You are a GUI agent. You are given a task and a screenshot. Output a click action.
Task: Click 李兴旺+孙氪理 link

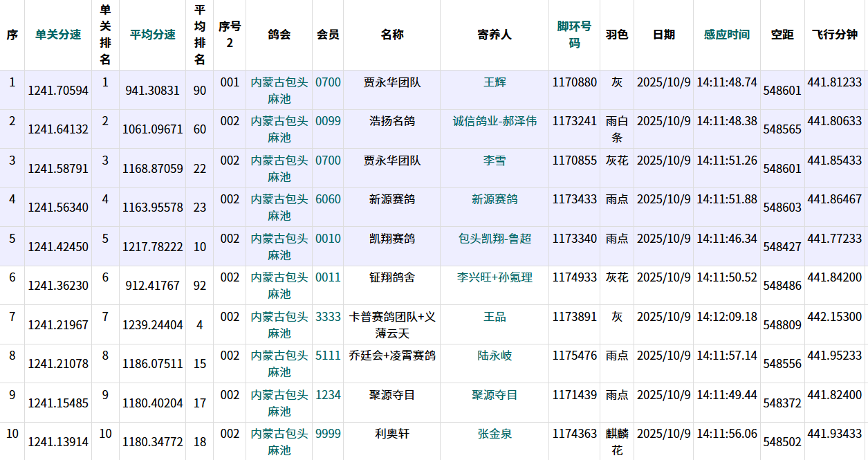tap(495, 277)
